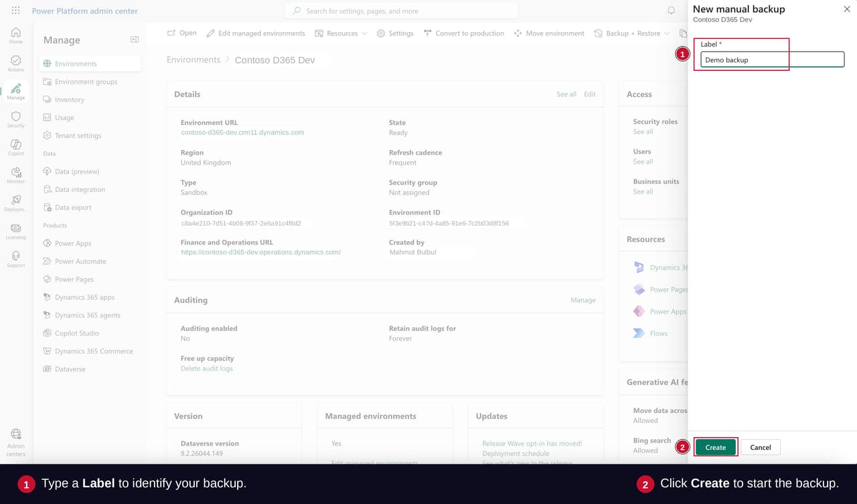Click Edit managed environments command
Screen dimensions: 857x504
tap(256, 33)
